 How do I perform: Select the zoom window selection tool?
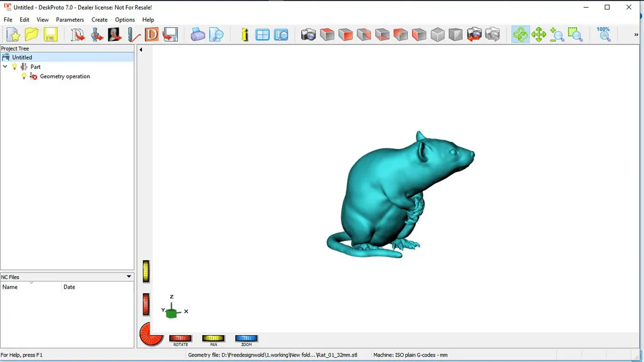pyautogui.click(x=575, y=35)
